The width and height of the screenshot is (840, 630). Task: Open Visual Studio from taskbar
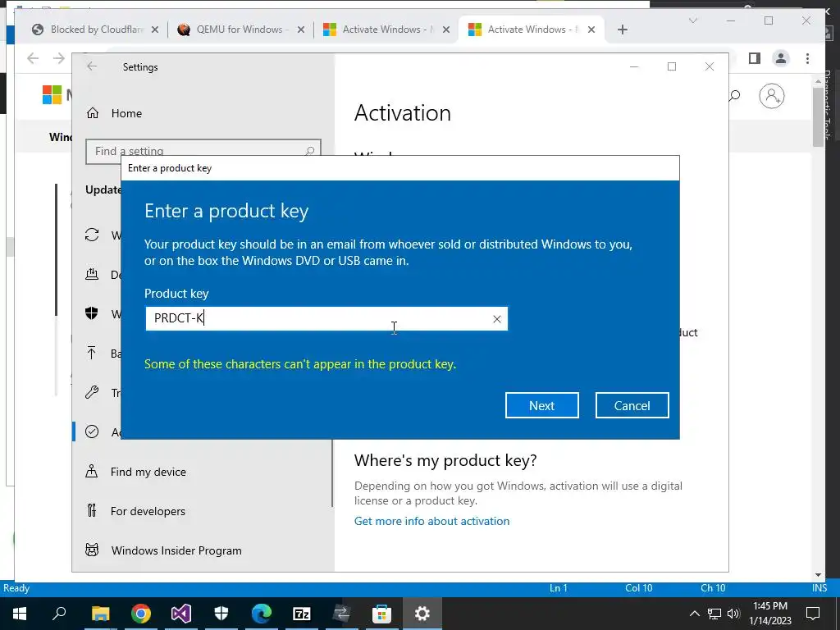[x=180, y=614]
